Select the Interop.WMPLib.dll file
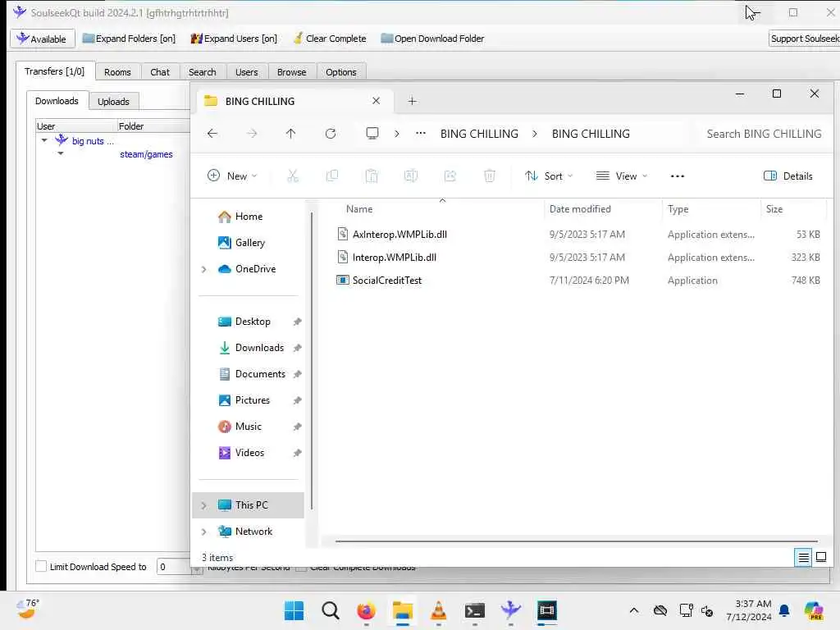The width and height of the screenshot is (840, 630). coord(577,257)
